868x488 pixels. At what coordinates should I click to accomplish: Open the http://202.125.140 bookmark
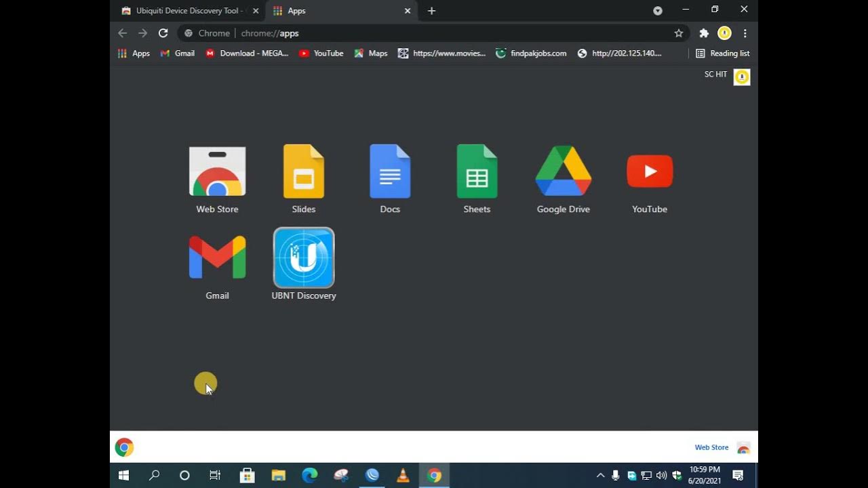619,54
